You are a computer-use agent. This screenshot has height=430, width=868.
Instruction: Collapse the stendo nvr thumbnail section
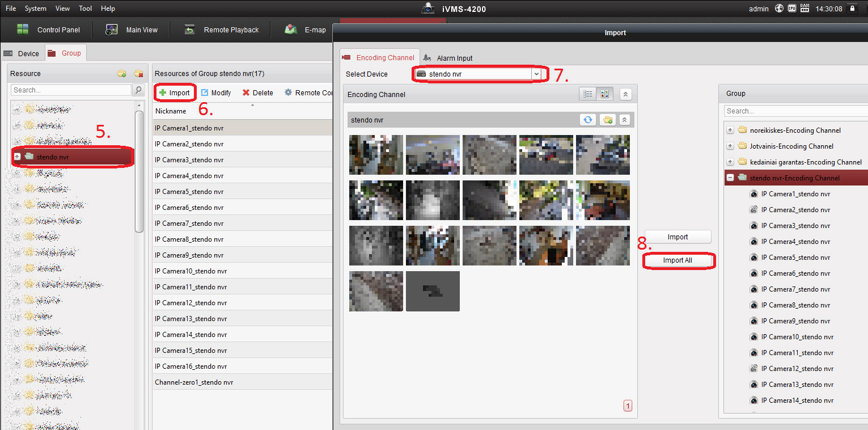pos(624,120)
